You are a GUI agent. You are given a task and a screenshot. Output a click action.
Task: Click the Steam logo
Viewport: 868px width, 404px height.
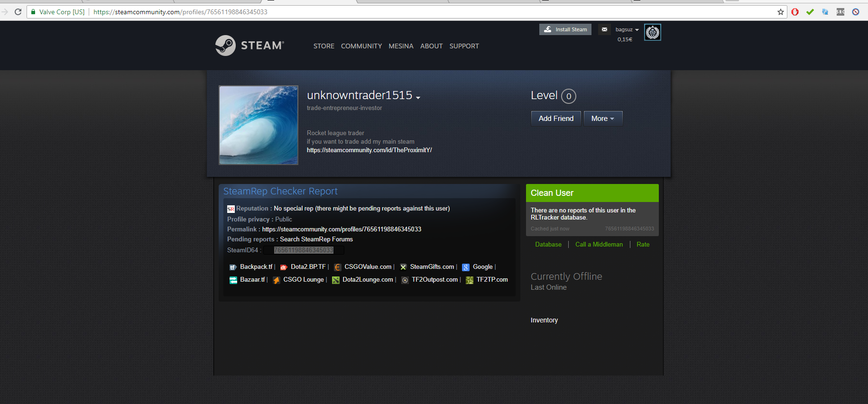coord(249,46)
